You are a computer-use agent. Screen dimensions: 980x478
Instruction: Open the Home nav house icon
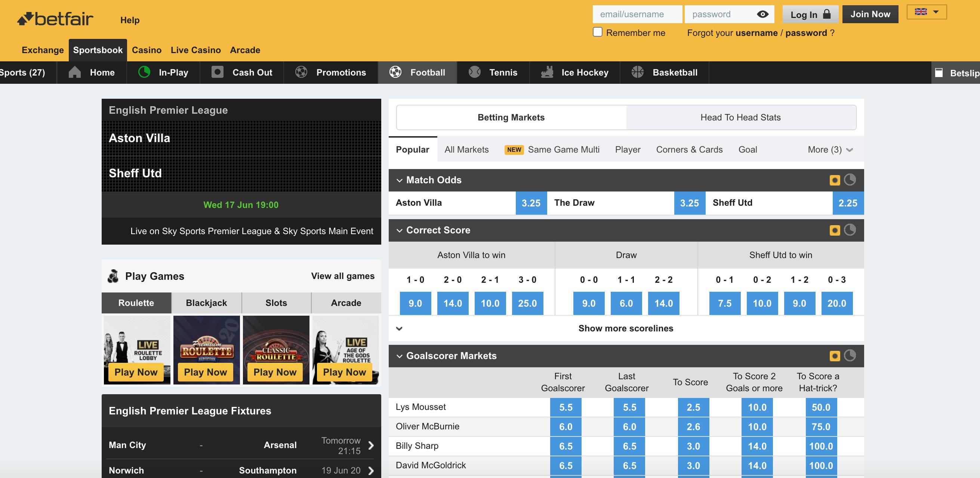click(75, 72)
